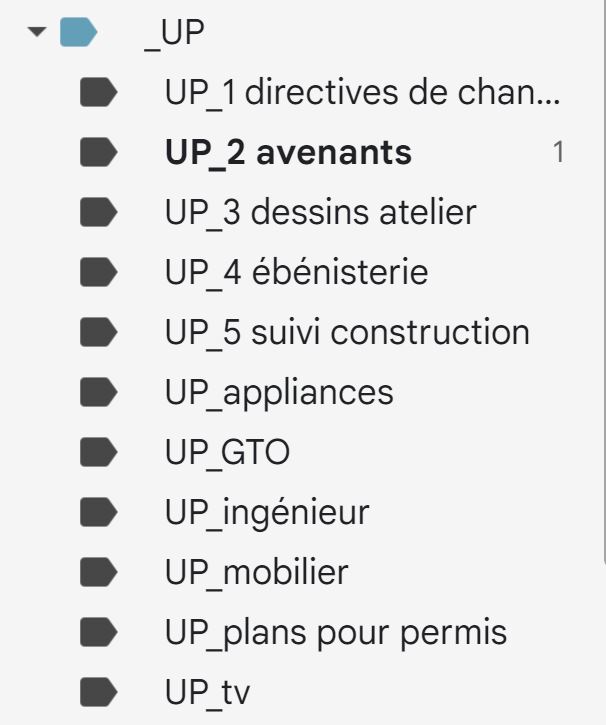Click the unread count beside UP_2 avenants
Screen dimensions: 606x725
pyautogui.click(x=559, y=153)
